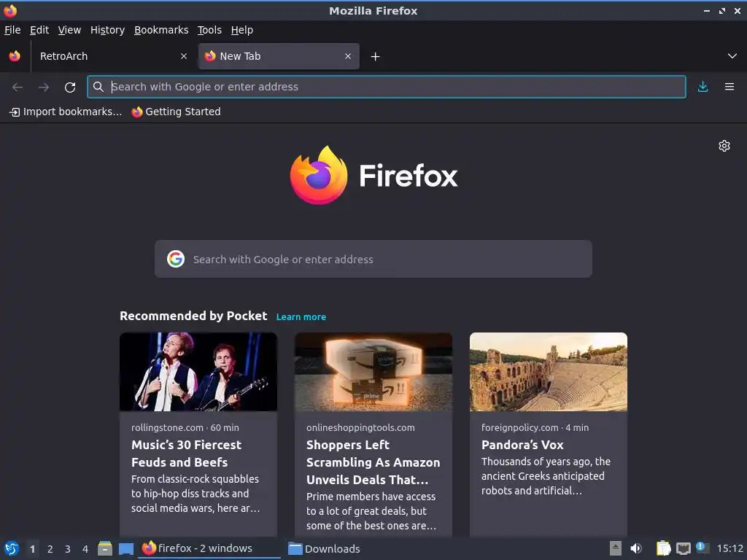Click firefox - 2 windows taskbar entry
This screenshot has width=747, height=560.
[x=209, y=548]
